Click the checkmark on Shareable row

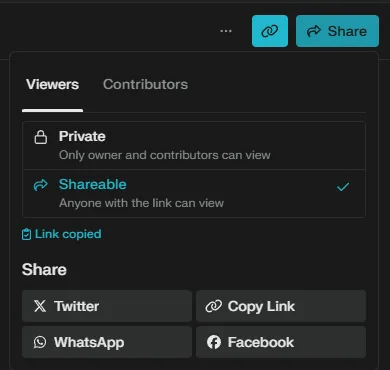(343, 187)
